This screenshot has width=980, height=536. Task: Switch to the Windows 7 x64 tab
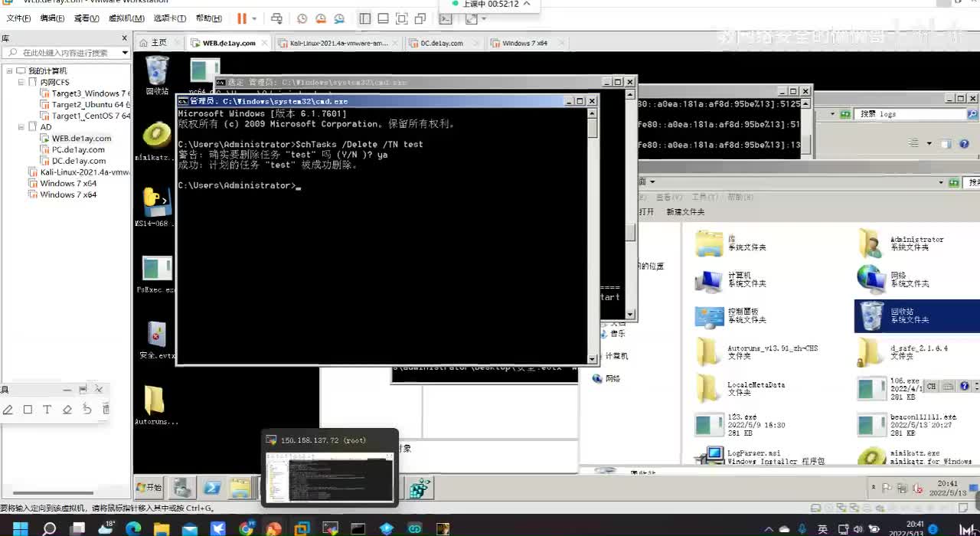pos(524,43)
